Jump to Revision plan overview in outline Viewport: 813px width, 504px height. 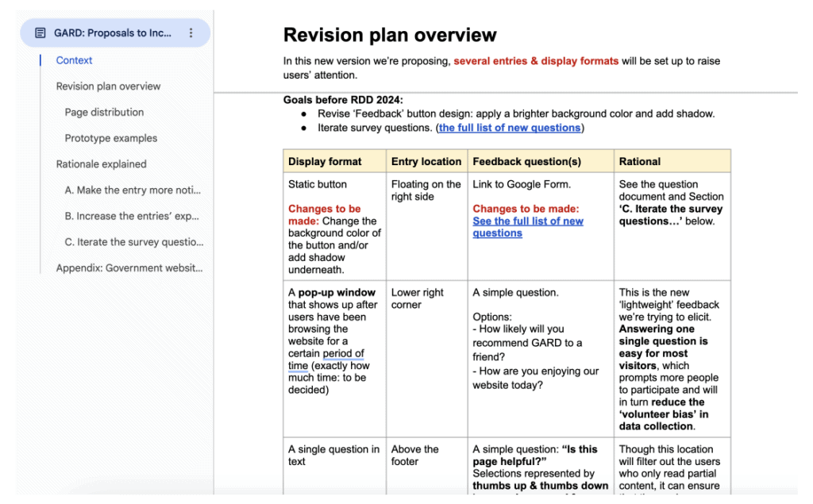[x=108, y=86]
